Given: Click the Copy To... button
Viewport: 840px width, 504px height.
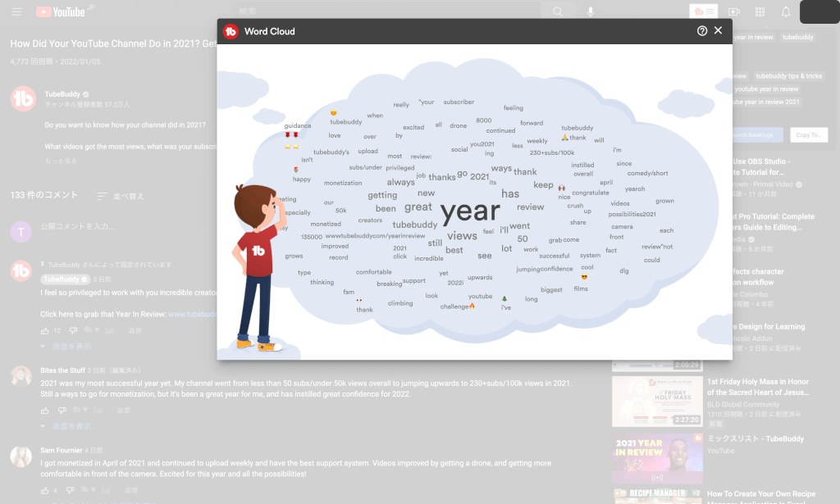Looking at the screenshot, I should point(809,135).
